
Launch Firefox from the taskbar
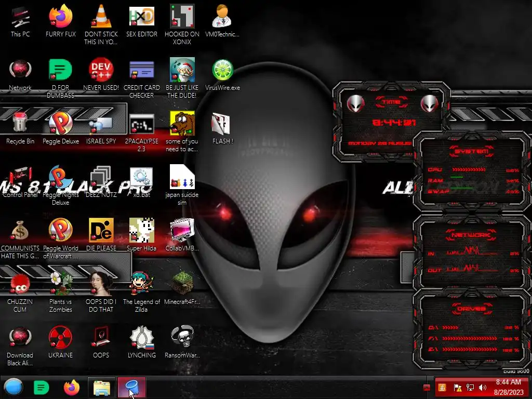(72, 388)
